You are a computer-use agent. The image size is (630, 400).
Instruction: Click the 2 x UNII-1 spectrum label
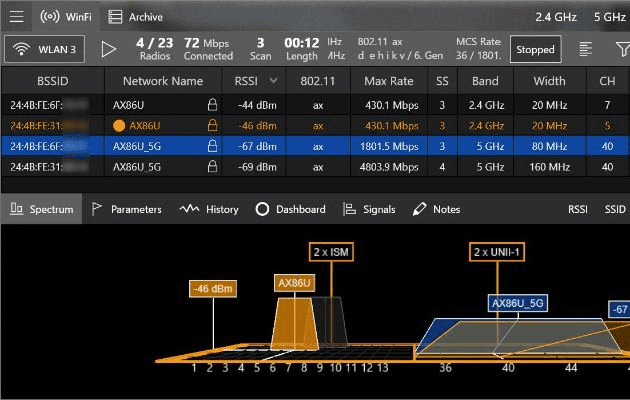(497, 252)
